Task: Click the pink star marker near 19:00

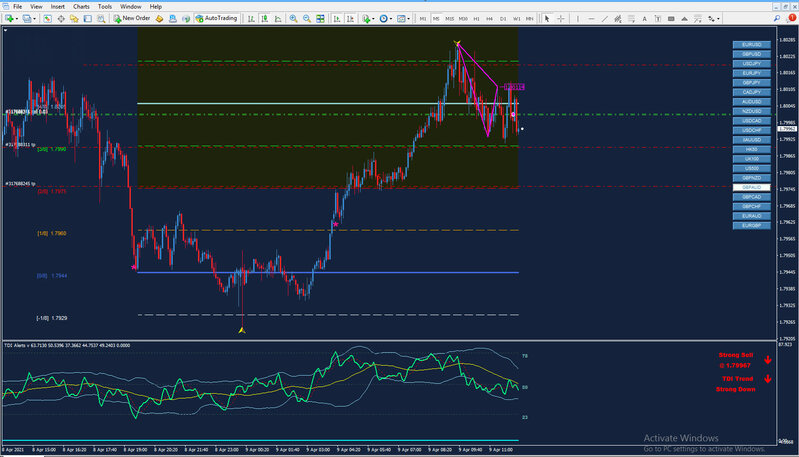Action: [134, 267]
